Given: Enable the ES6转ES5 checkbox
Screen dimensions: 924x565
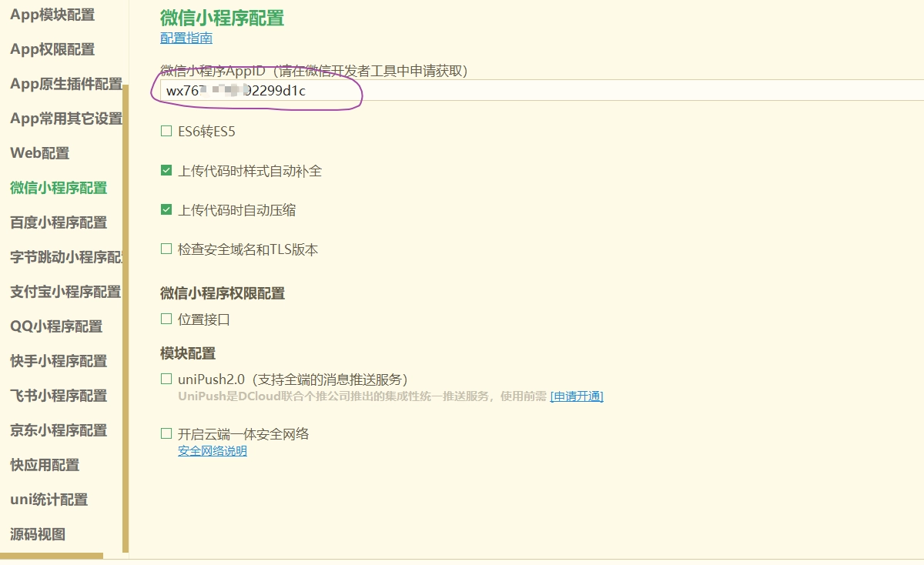Looking at the screenshot, I should [166, 132].
